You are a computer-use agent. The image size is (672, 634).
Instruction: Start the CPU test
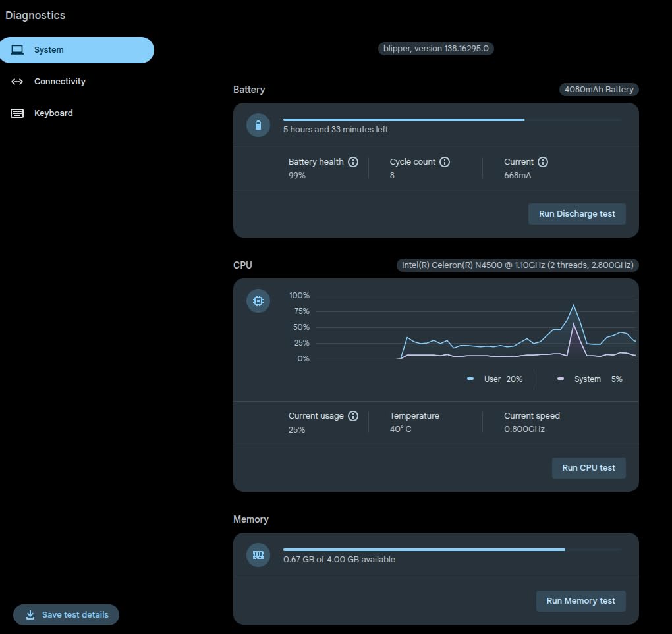point(588,468)
